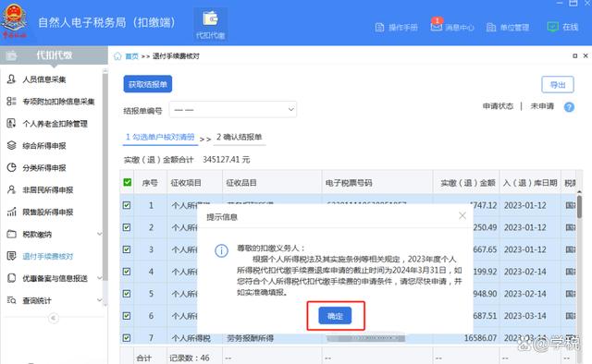Click the date cell 2023-02-14 in row 4
Screen dimensions: 592x364
point(525,272)
